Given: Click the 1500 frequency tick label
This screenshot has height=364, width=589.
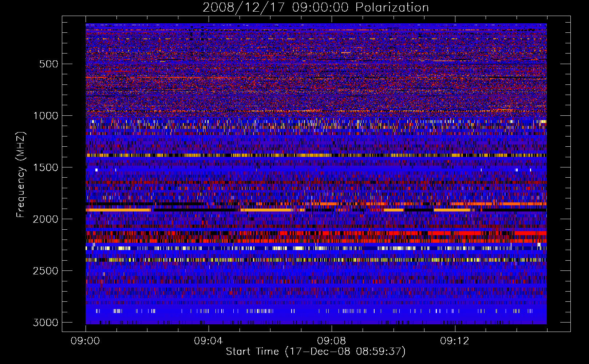Looking at the screenshot, I should pos(46,167).
